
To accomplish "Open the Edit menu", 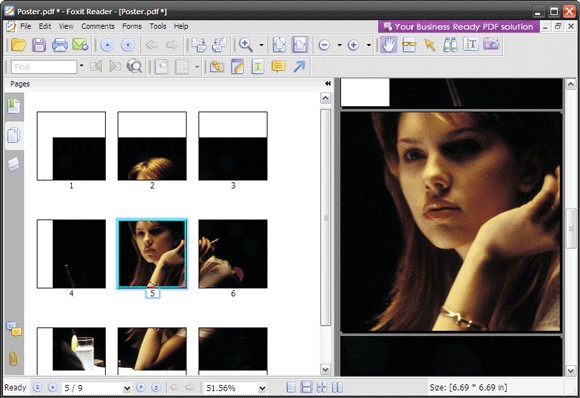I will click(45, 26).
